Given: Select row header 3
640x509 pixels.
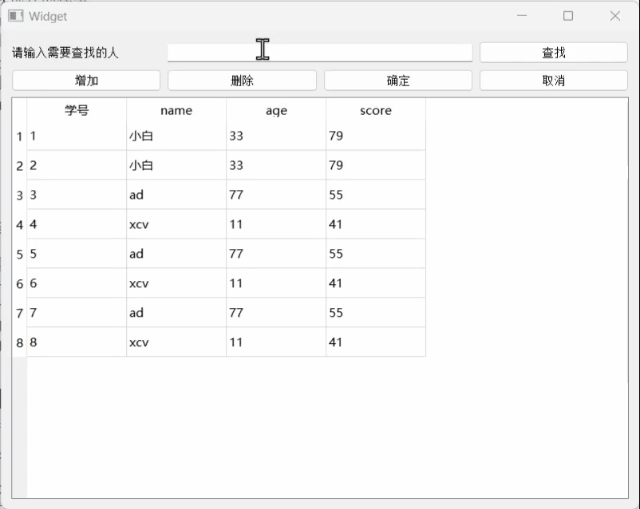Looking at the screenshot, I should (20, 195).
